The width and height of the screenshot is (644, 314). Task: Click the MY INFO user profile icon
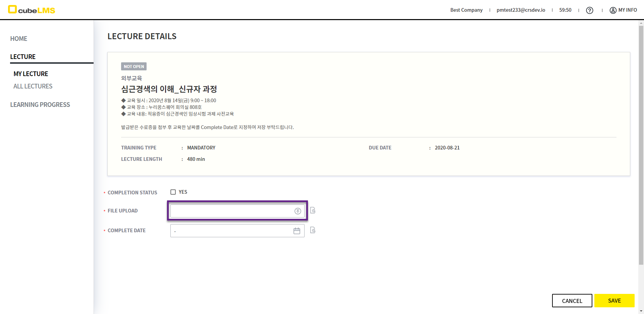(613, 10)
